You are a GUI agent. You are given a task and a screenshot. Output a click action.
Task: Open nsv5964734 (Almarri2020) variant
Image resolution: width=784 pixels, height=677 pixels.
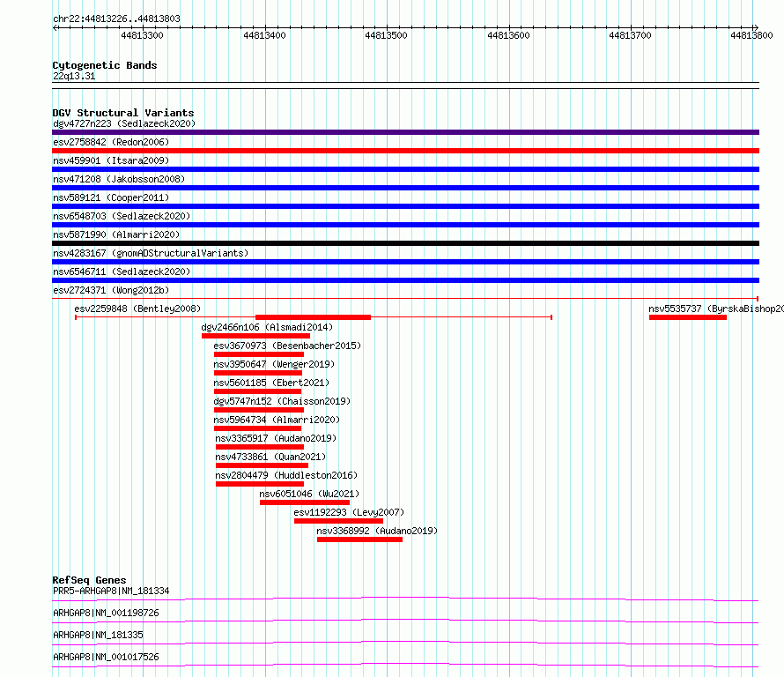click(x=277, y=420)
